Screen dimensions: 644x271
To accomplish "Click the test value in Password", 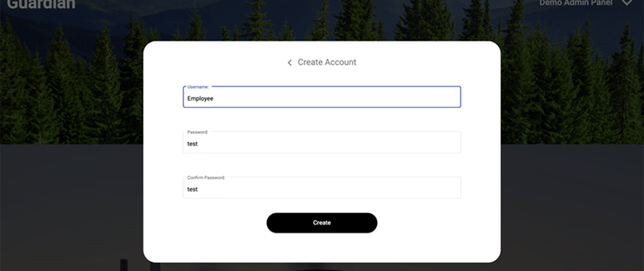I will click(x=192, y=144).
